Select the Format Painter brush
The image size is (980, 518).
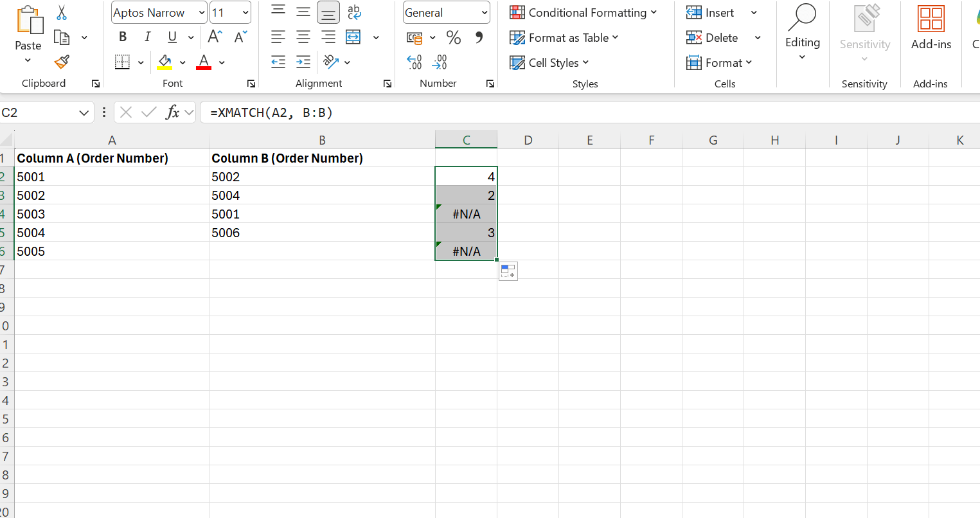(x=62, y=62)
